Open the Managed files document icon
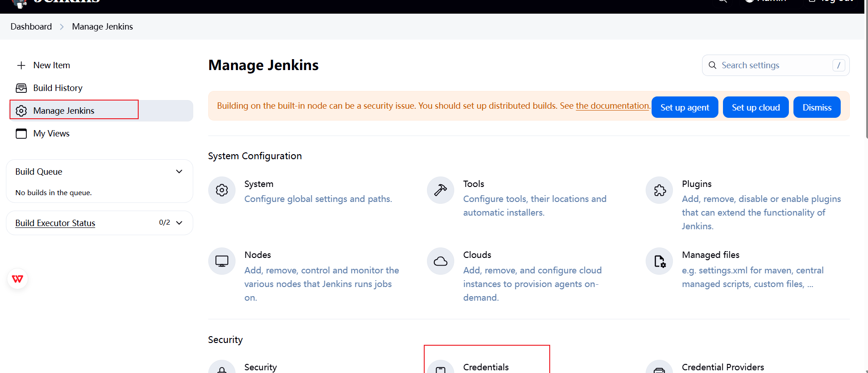This screenshot has width=868, height=373. click(659, 261)
